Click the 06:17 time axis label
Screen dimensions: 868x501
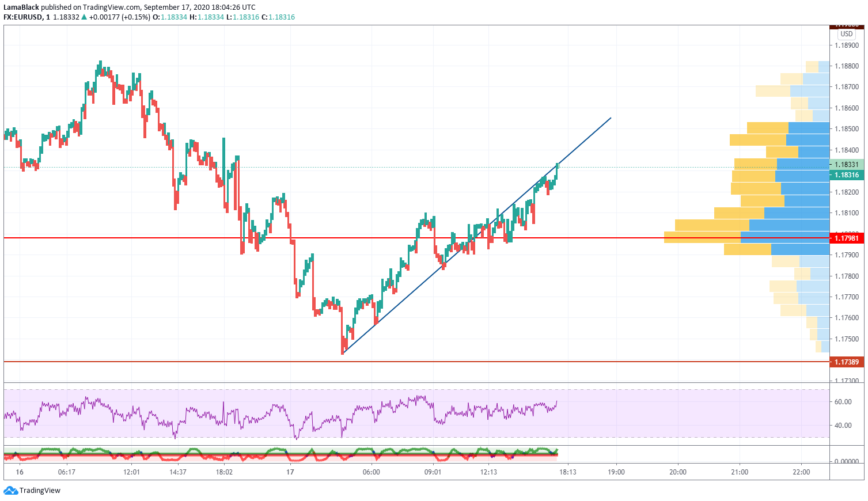(x=67, y=472)
